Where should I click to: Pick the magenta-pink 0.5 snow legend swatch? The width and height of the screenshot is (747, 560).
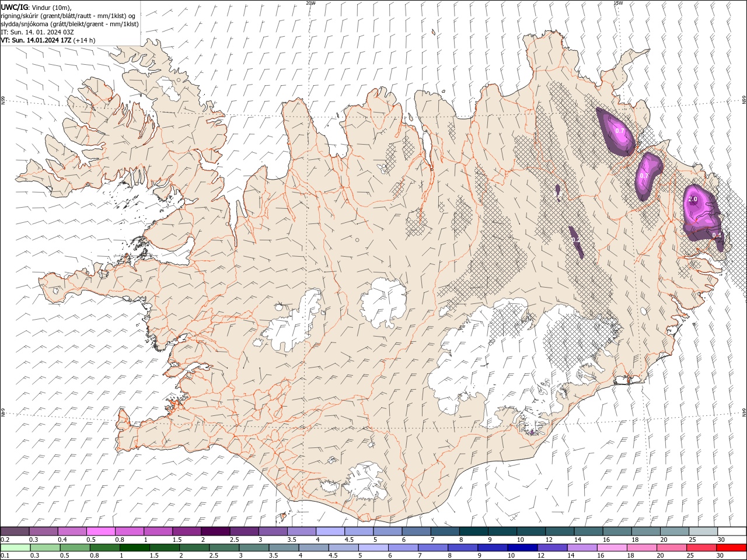[x=101, y=531]
